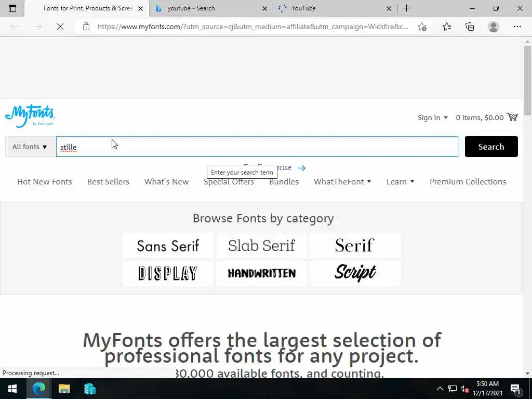Open the Windows Start menu
The image size is (532, 399).
[x=12, y=389]
